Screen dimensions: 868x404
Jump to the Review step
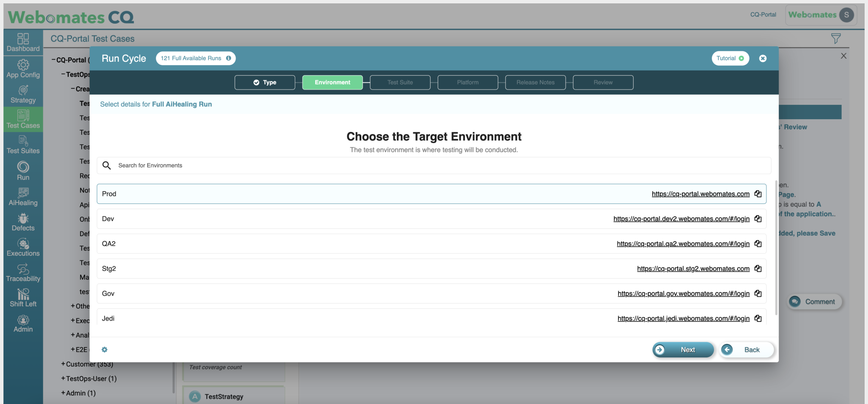(603, 82)
